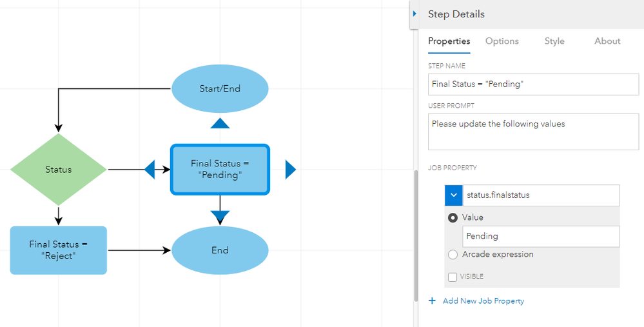Click the left connector arrow on selected step

point(150,170)
